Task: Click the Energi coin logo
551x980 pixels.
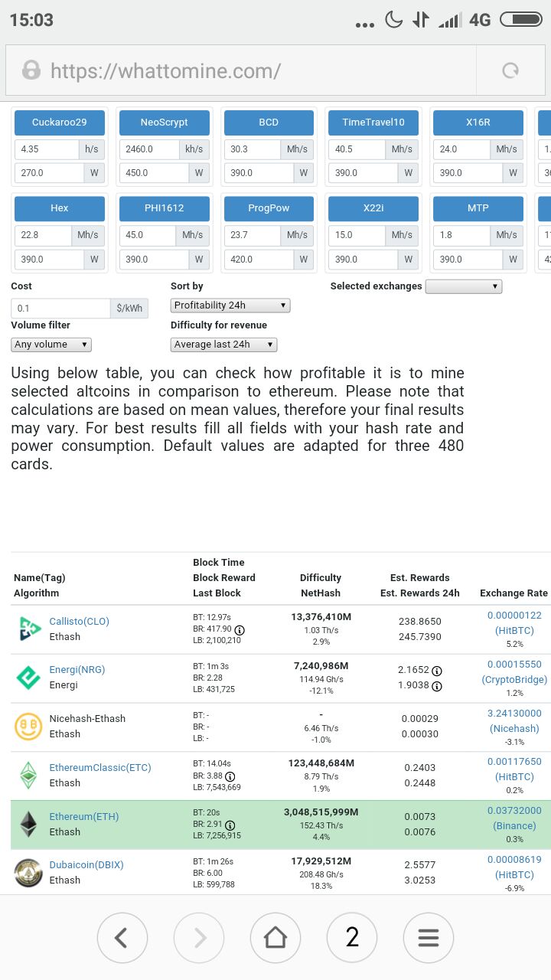Action: (x=28, y=678)
